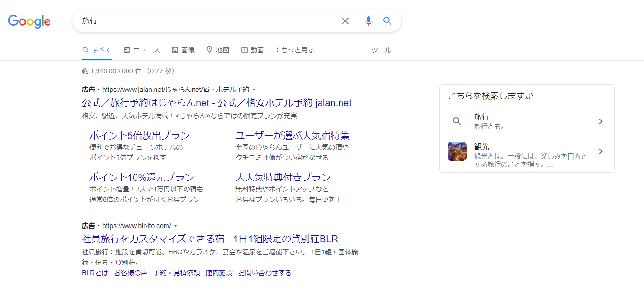Viewport: 644px width, 290px height.
Task: Open the ニュース tab
Action: pyautogui.click(x=142, y=50)
